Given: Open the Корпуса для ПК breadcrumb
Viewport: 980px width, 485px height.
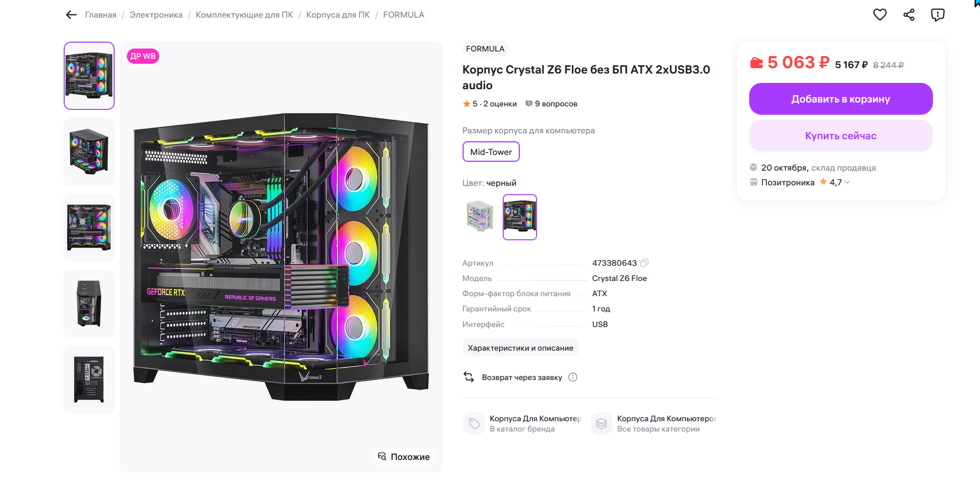Looking at the screenshot, I should point(338,15).
